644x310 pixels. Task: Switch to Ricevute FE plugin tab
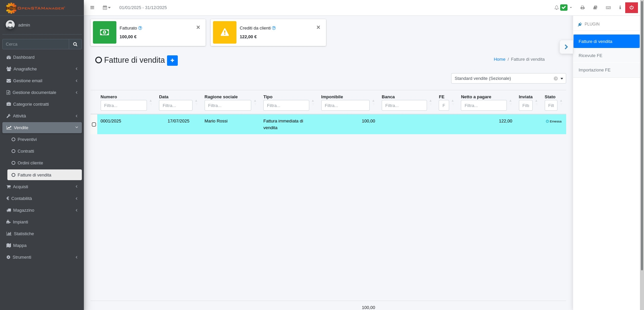pos(590,56)
